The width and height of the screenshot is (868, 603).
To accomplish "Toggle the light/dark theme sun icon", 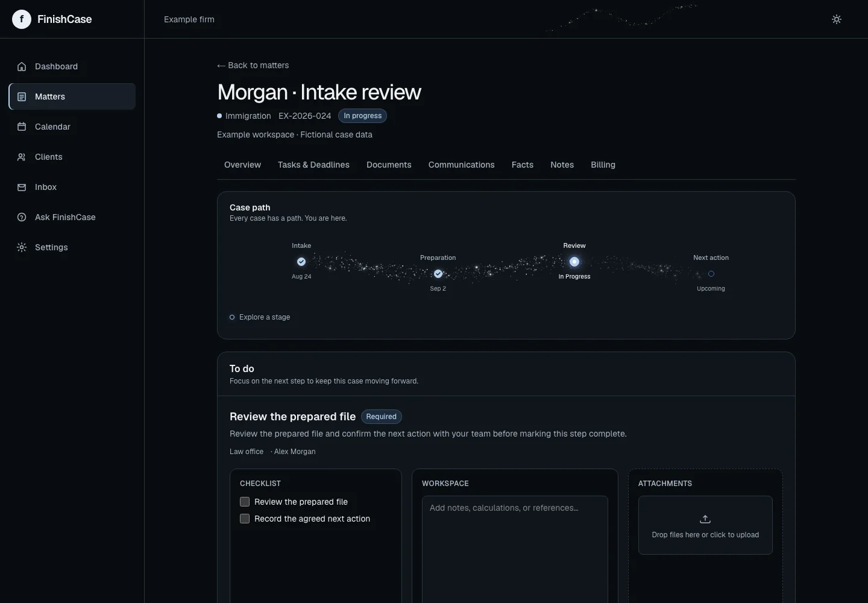I will (x=837, y=19).
